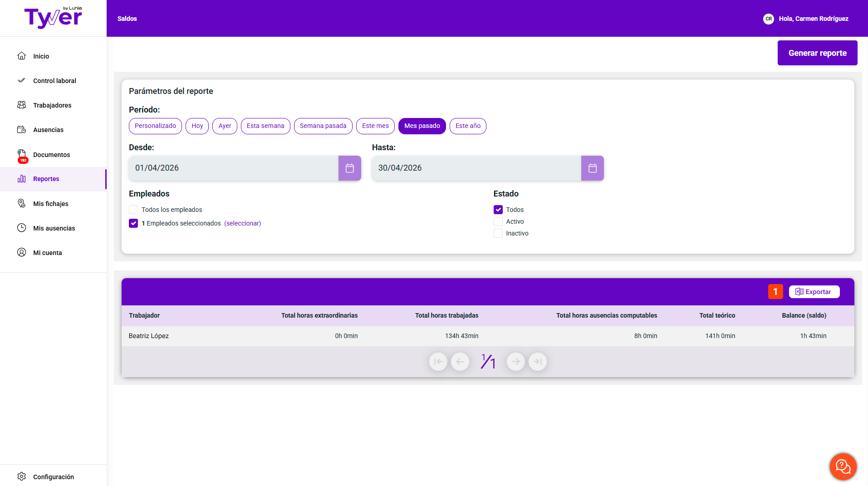
Task: Click the Inicio house icon
Action: pos(21,56)
